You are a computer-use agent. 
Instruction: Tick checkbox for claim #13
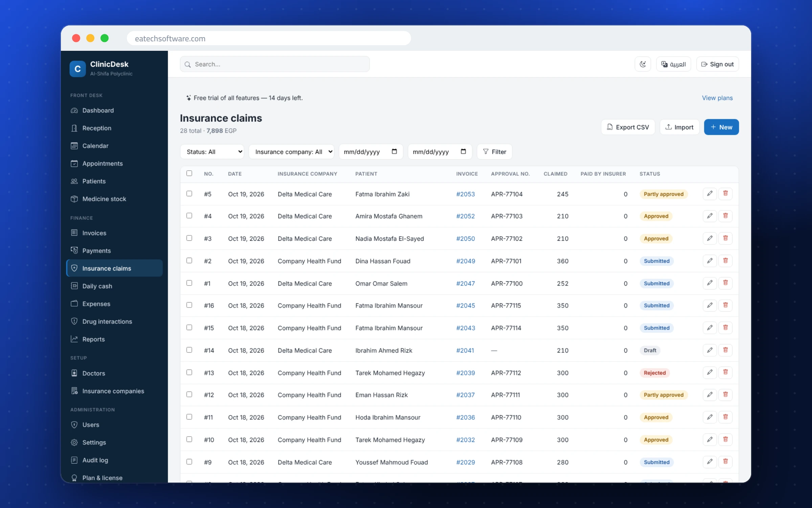[189, 372]
